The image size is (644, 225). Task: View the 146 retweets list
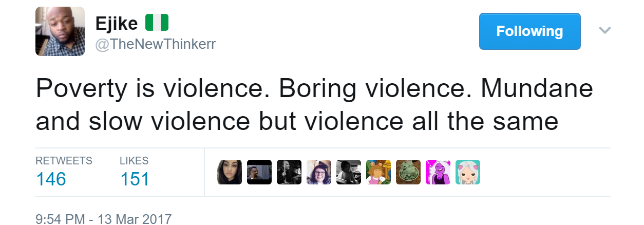[x=51, y=179]
